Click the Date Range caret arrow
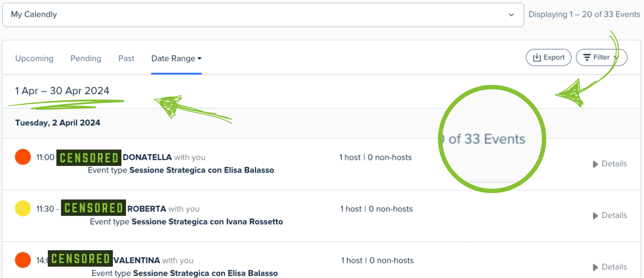This screenshot has width=644, height=278. click(199, 58)
